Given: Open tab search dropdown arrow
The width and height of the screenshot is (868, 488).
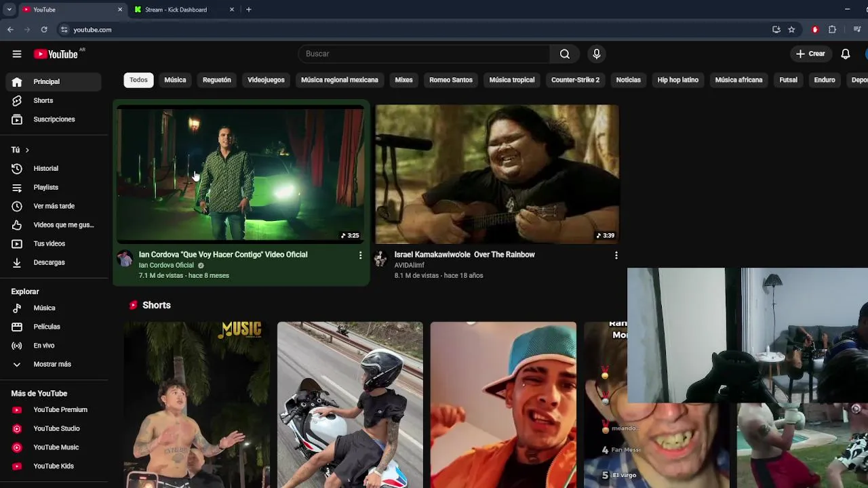Looking at the screenshot, I should tap(9, 9).
